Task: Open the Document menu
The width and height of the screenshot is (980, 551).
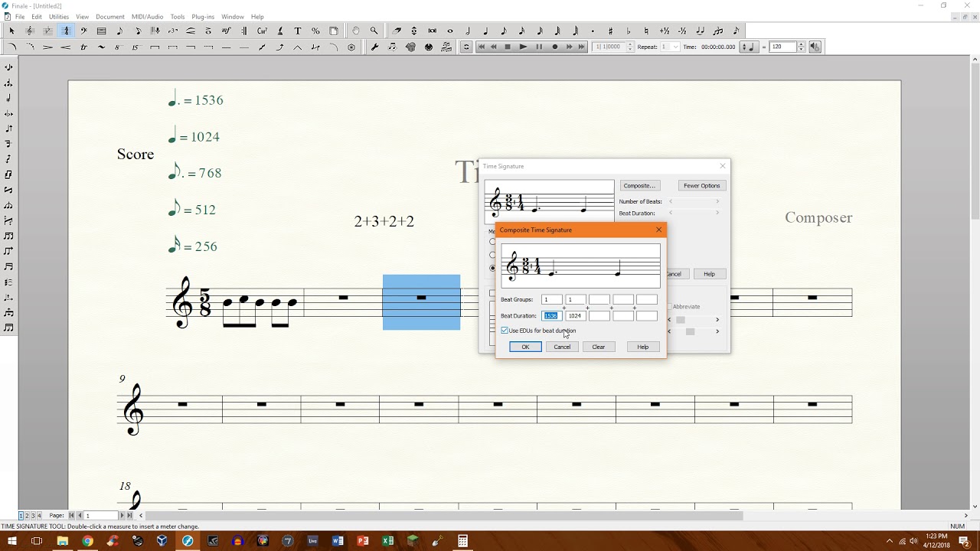Action: (x=109, y=16)
